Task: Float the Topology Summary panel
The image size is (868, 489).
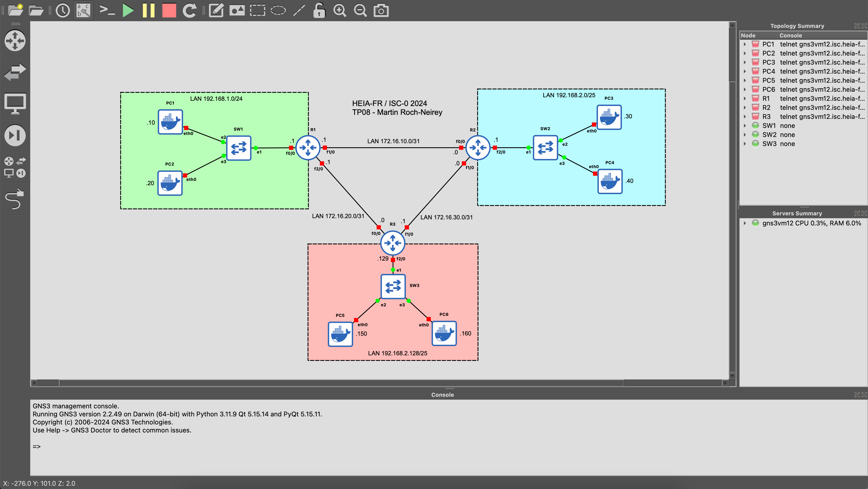Action: (x=857, y=26)
